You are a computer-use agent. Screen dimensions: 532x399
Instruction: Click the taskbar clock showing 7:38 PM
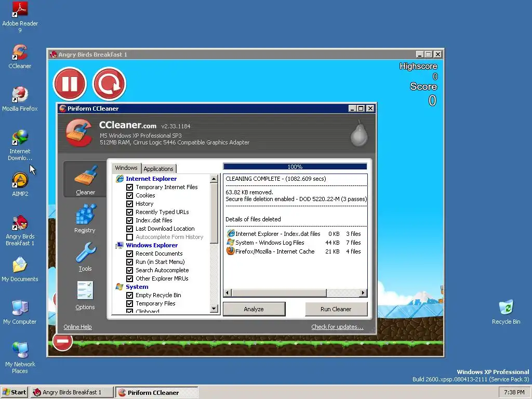(x=514, y=392)
